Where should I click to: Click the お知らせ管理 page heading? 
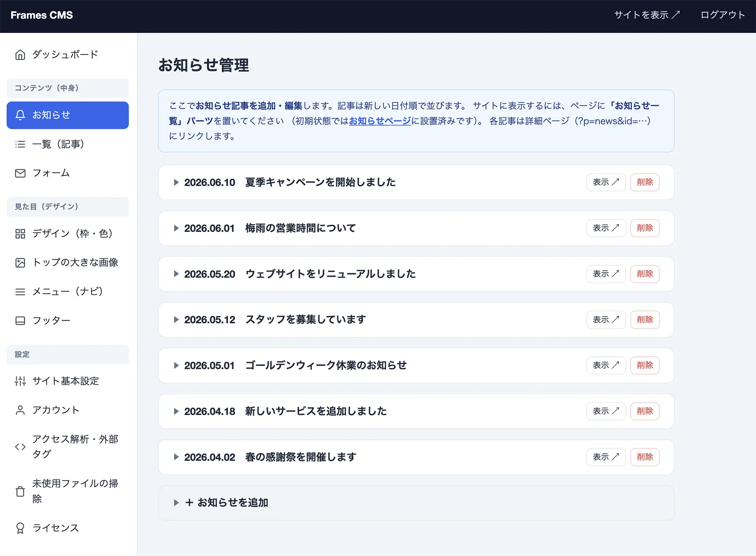click(204, 65)
